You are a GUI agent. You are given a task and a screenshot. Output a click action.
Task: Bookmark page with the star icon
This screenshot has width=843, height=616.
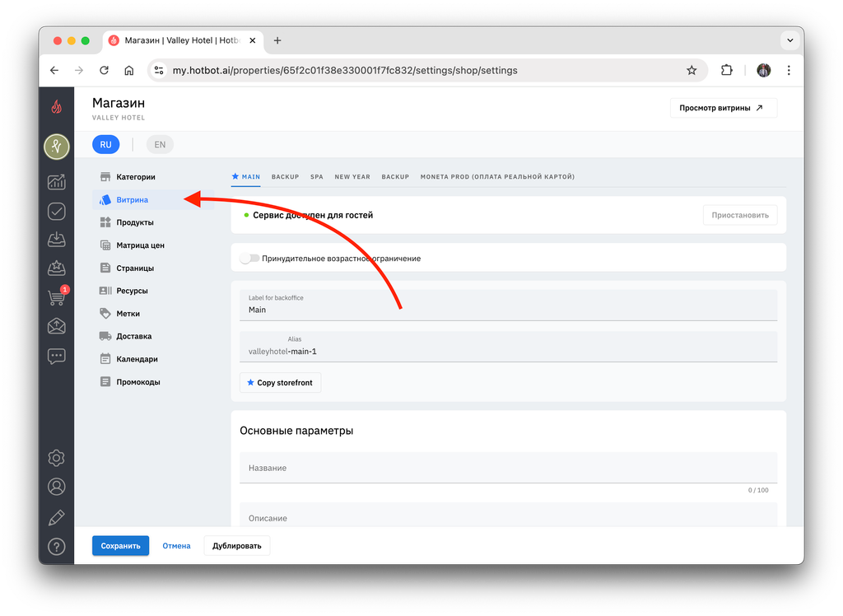coord(692,71)
